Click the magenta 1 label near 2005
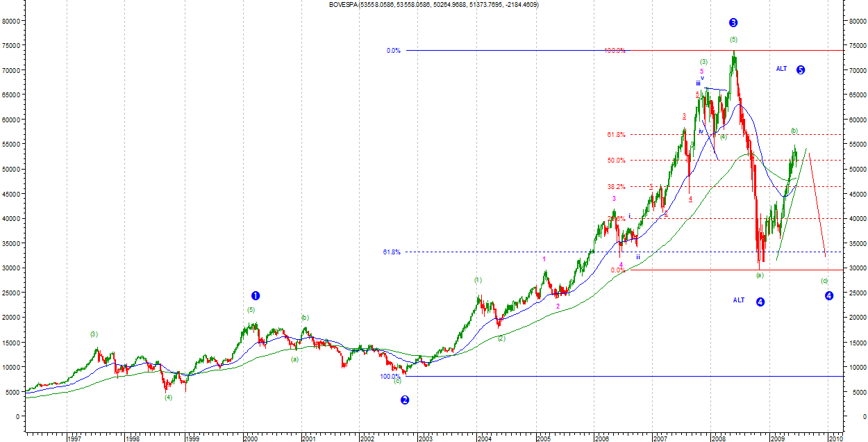The width and height of the screenshot is (868, 442). 544,259
